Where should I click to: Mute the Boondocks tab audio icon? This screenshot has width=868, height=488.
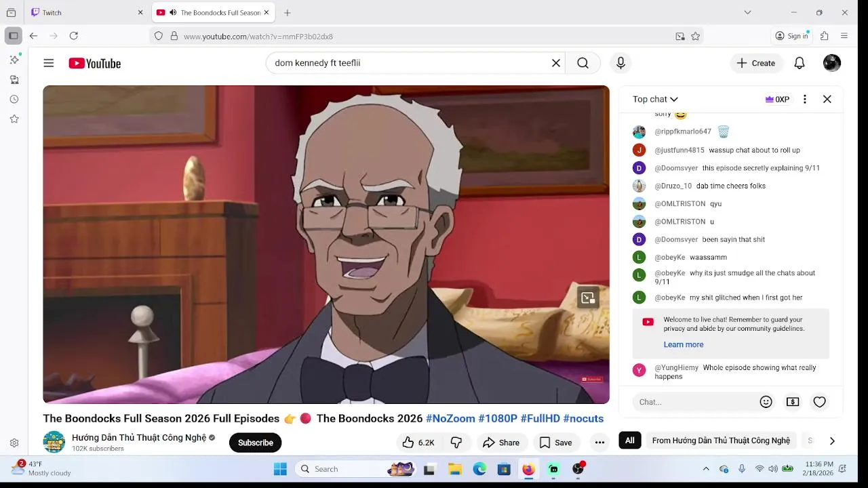click(173, 12)
